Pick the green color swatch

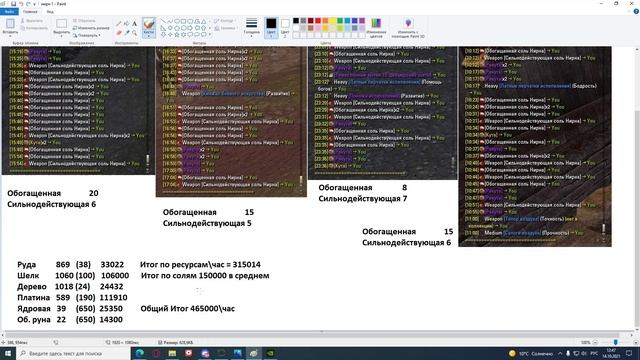[340, 20]
